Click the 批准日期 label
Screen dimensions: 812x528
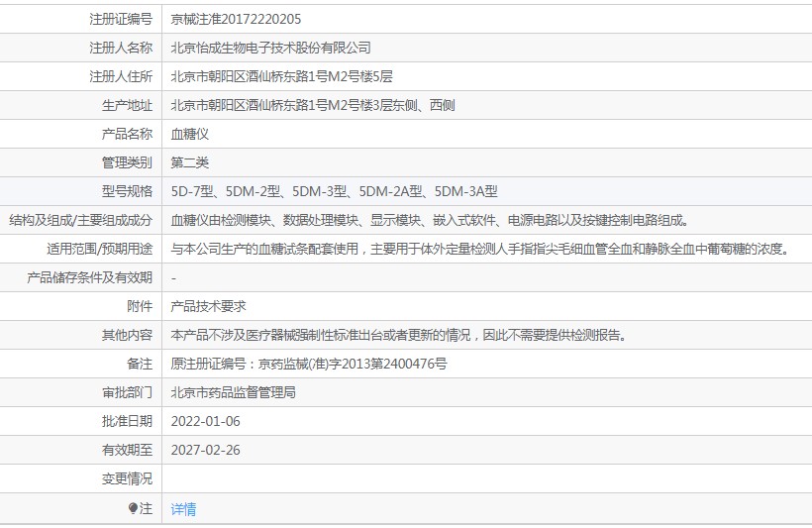[127, 422]
